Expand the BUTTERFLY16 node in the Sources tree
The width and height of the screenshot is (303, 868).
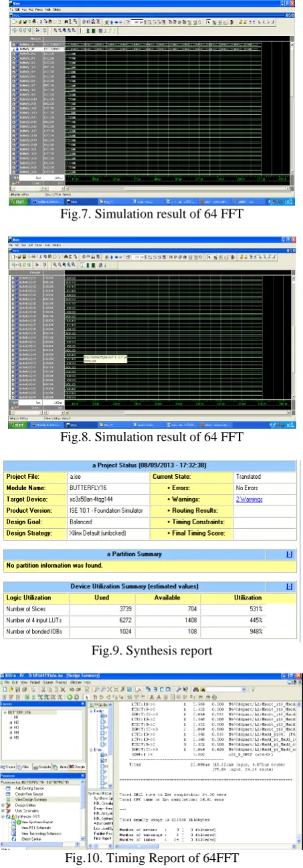(x=5, y=712)
